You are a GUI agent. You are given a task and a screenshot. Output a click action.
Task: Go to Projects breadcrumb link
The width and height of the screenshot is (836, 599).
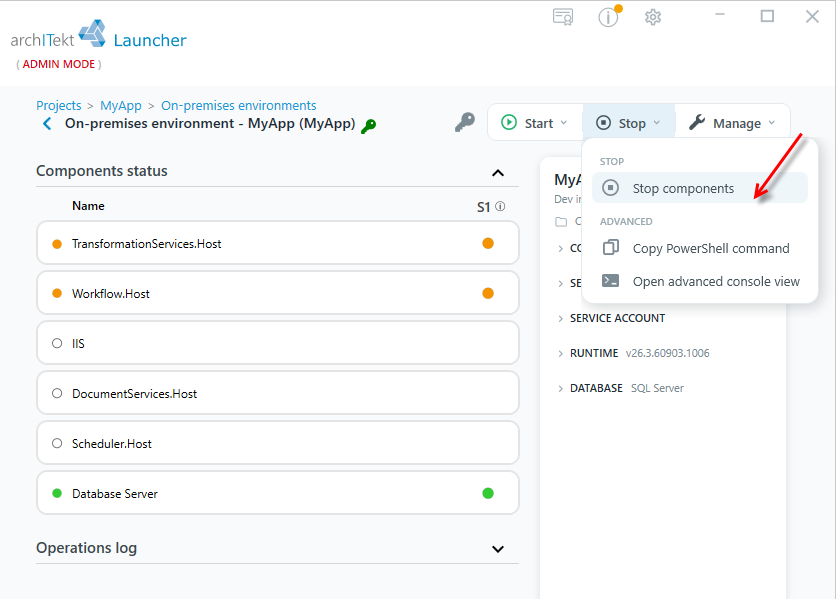59,106
